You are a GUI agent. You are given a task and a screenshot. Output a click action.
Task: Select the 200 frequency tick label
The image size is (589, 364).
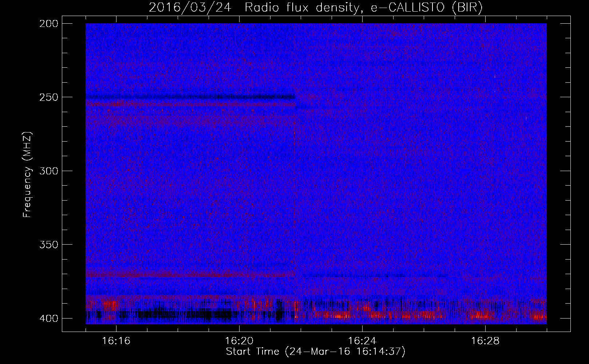click(x=49, y=24)
